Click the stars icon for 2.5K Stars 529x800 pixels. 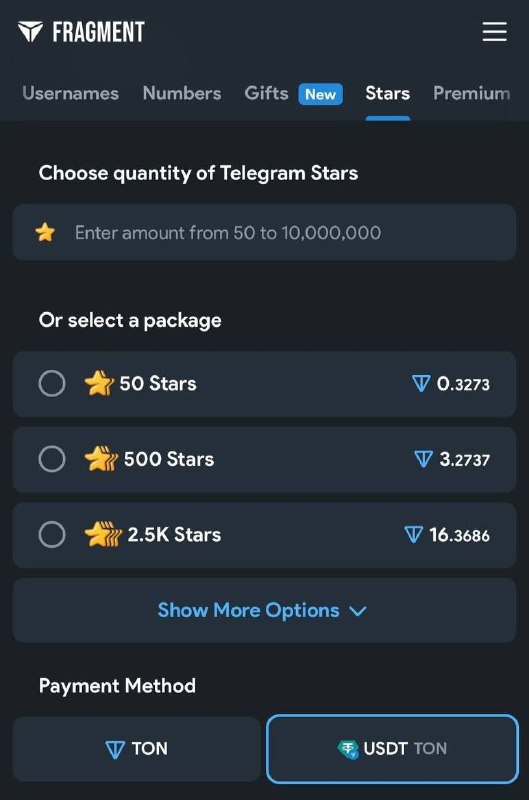[103, 534]
